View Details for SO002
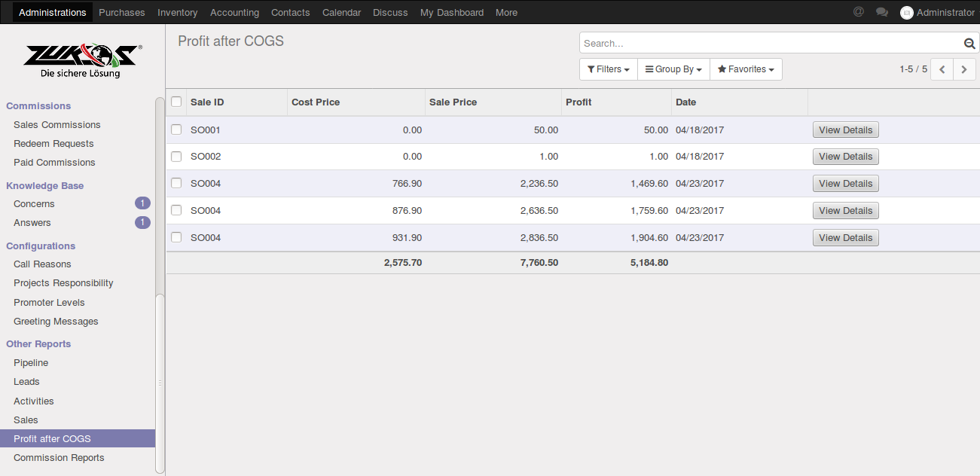 tap(845, 157)
